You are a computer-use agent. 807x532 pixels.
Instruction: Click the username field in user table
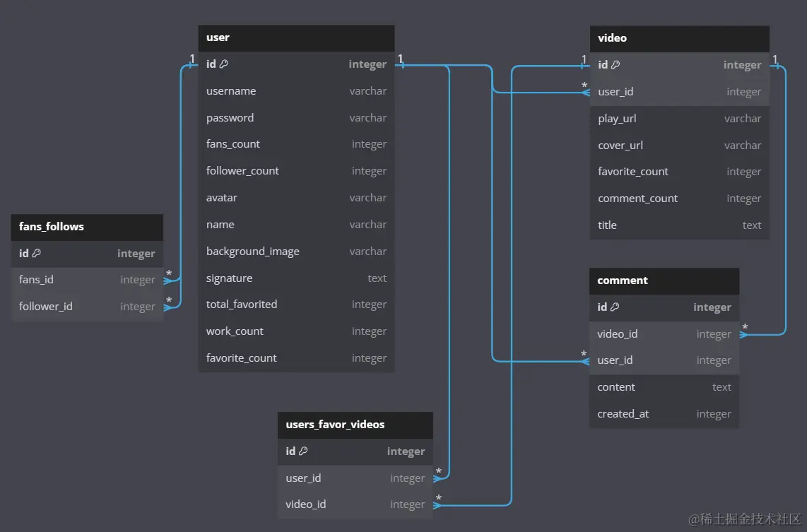click(297, 91)
